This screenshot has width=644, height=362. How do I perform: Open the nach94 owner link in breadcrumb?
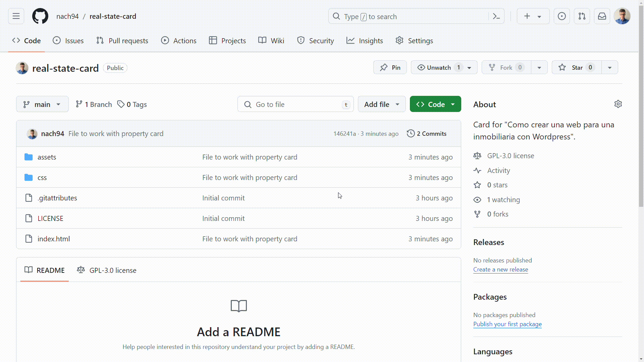point(67,16)
